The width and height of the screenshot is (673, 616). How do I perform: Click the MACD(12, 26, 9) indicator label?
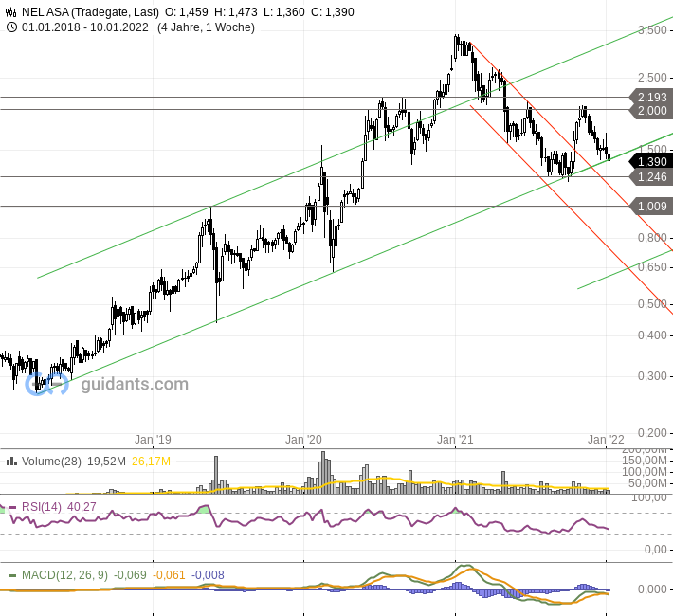point(64,575)
